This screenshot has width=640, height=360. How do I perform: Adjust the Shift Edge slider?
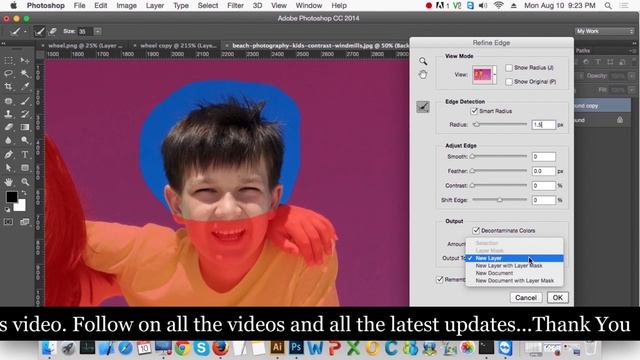point(500,200)
